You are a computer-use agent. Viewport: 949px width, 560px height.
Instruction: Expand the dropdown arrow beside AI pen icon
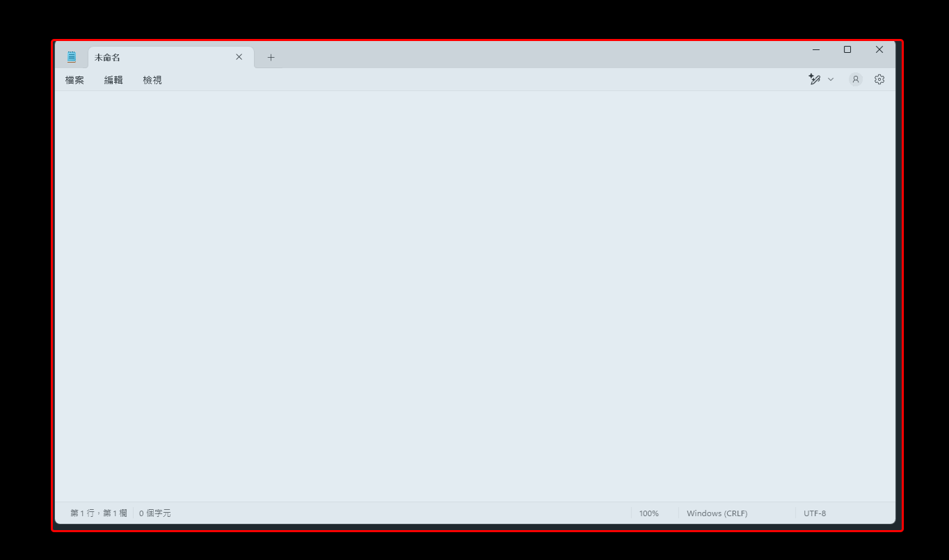coord(831,79)
